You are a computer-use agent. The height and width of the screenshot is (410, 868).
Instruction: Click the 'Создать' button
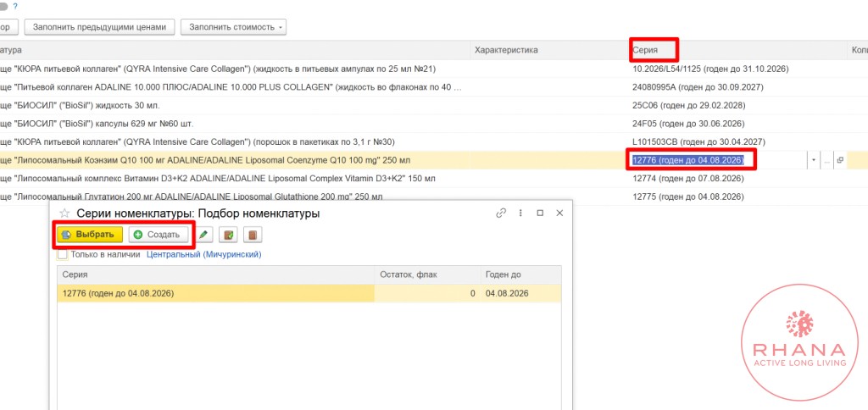coord(158,235)
